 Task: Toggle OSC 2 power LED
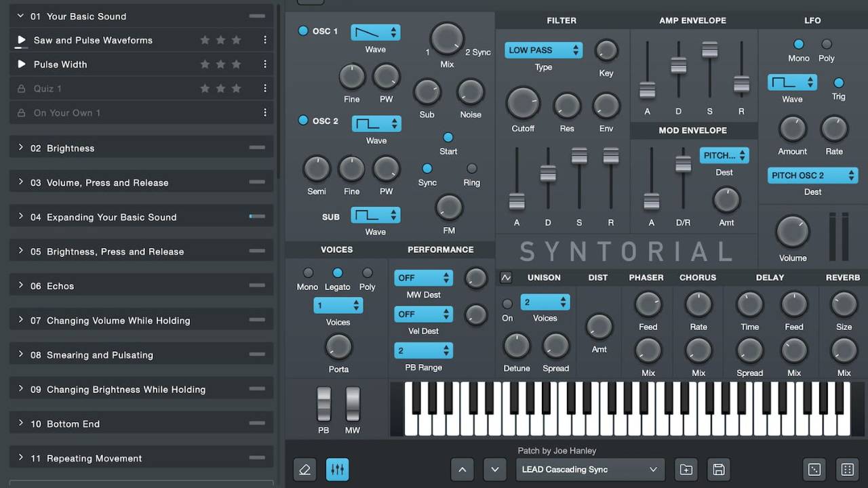[x=303, y=121]
